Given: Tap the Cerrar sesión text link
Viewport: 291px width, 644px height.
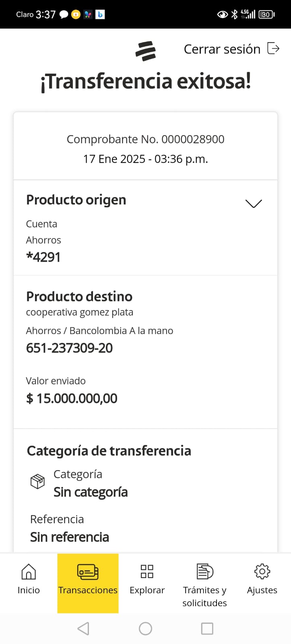Looking at the screenshot, I should pyautogui.click(x=222, y=49).
